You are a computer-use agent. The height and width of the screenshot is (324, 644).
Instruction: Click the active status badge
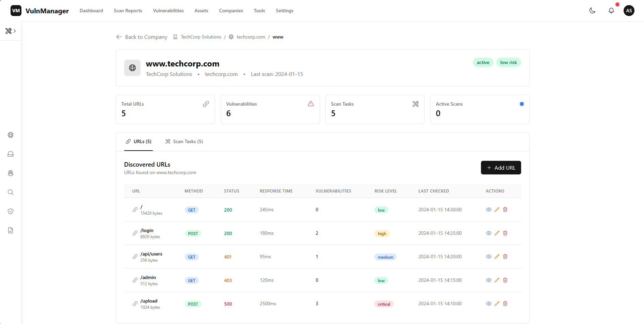tap(483, 62)
